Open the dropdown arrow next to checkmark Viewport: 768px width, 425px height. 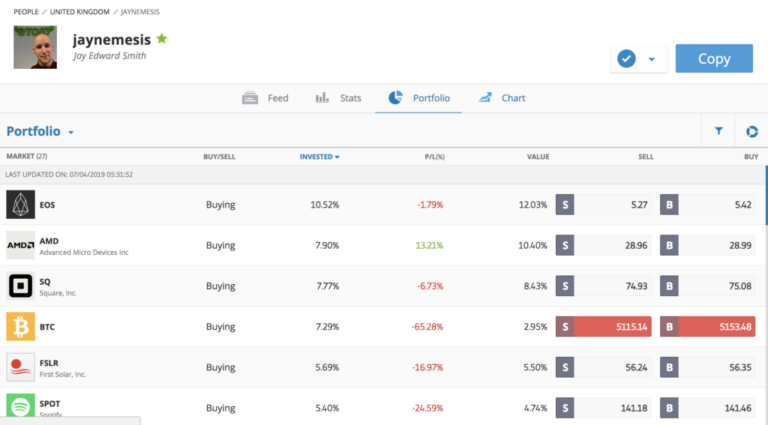click(x=651, y=59)
